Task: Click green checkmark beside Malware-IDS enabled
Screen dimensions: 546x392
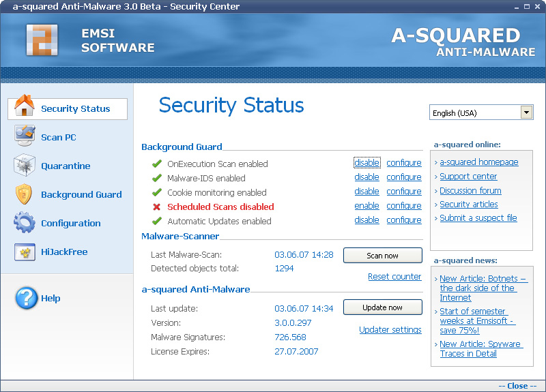Action: tap(157, 178)
